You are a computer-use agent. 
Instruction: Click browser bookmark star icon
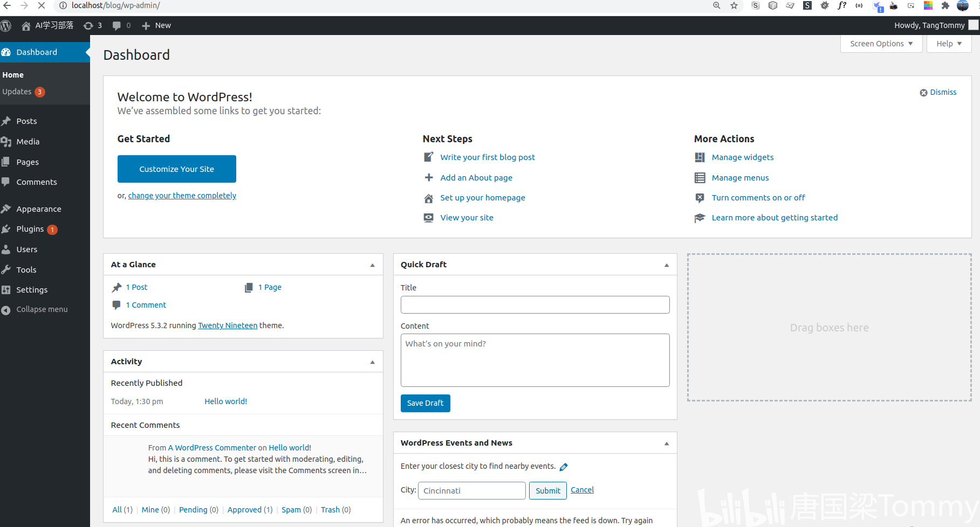click(x=734, y=5)
